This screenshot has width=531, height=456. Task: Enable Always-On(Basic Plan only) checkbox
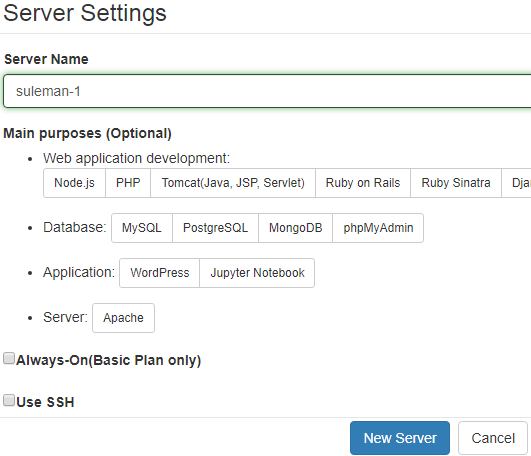click(x=9, y=358)
